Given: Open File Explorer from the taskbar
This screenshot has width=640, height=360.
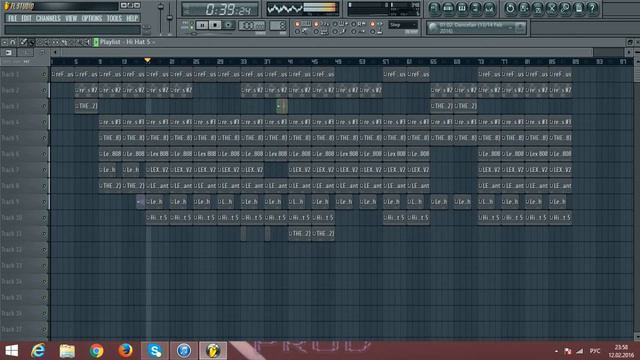Looking at the screenshot, I should (x=67, y=351).
